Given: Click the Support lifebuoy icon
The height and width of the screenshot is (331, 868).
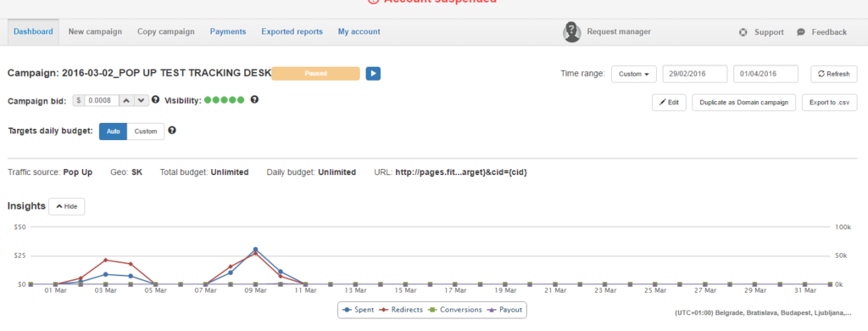Looking at the screenshot, I should 743,32.
